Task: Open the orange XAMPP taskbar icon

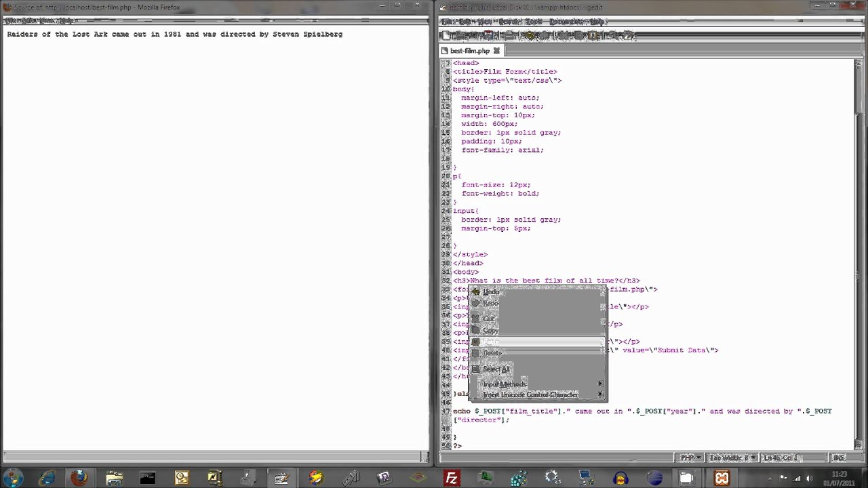Action: click(722, 479)
